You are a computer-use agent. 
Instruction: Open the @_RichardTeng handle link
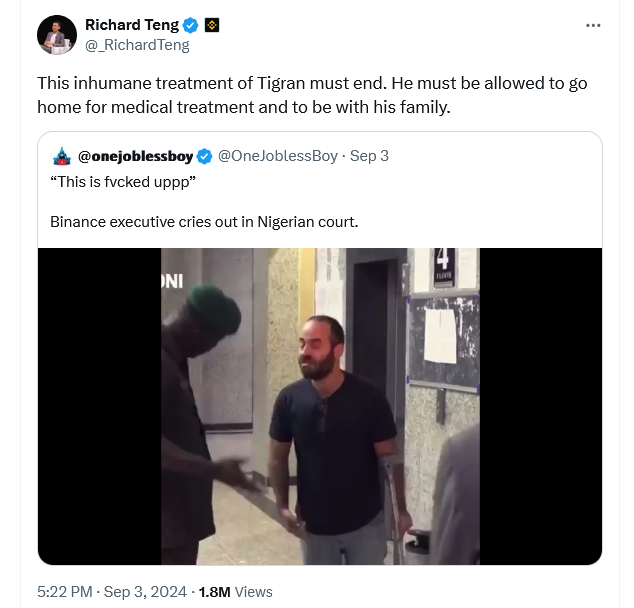tap(137, 45)
